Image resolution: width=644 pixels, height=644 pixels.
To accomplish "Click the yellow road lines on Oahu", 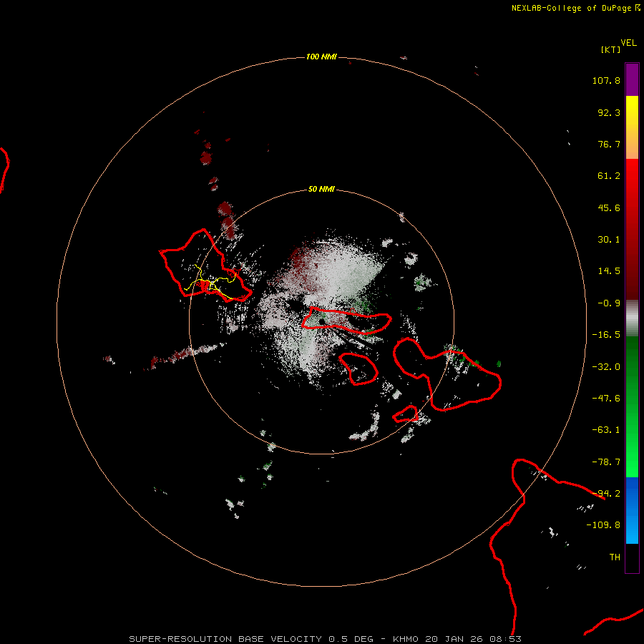I will pos(210,283).
